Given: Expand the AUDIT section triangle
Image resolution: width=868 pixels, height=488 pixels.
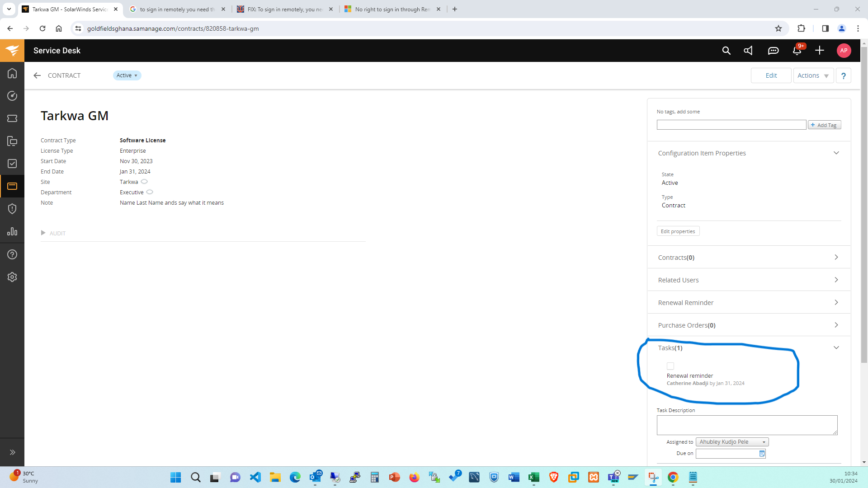Looking at the screenshot, I should (43, 233).
